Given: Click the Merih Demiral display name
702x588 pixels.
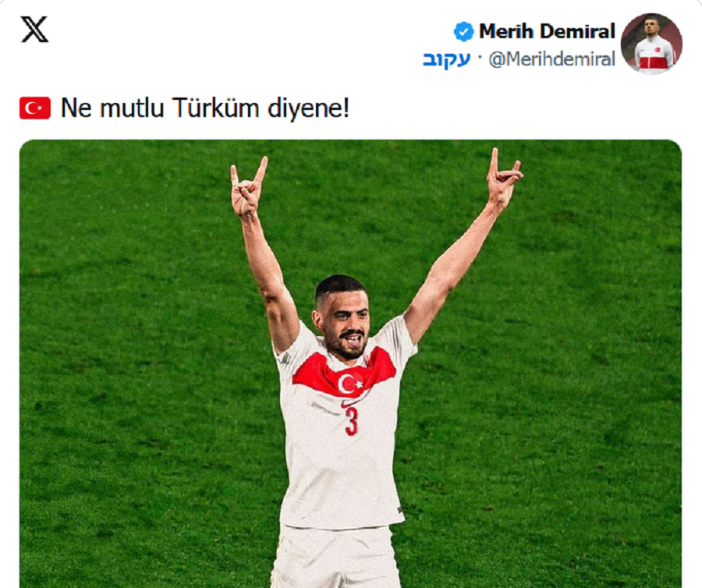Looking at the screenshot, I should click(x=547, y=31).
